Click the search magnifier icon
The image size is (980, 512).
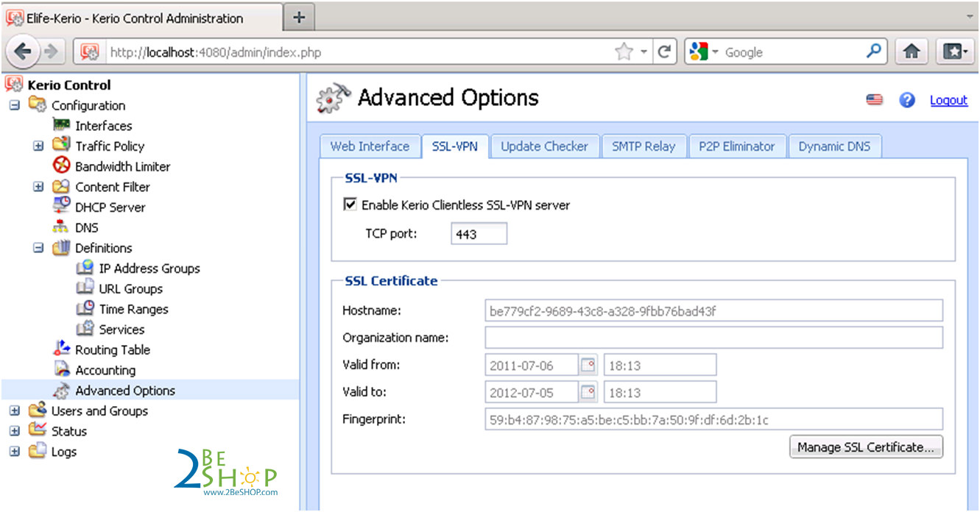pos(873,51)
